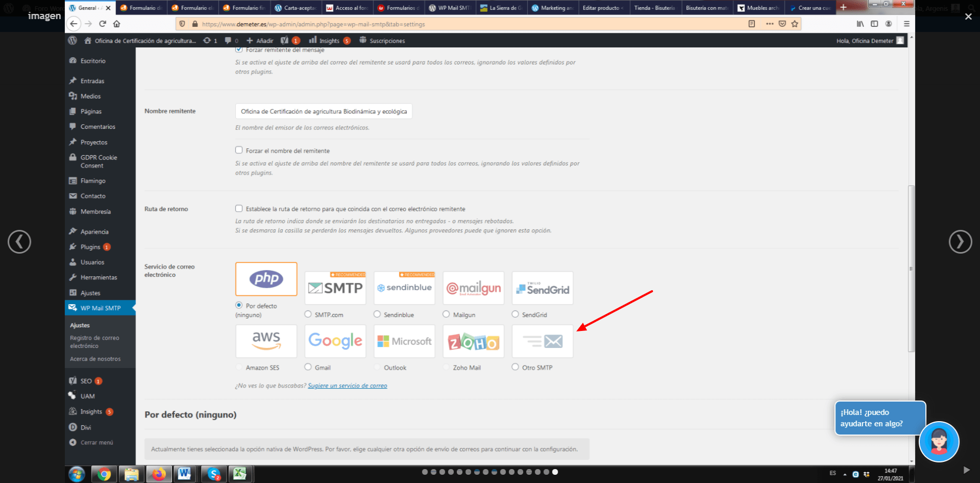Choose the Mailgun mailer logo
Screen dimensions: 980x483
coord(473,288)
